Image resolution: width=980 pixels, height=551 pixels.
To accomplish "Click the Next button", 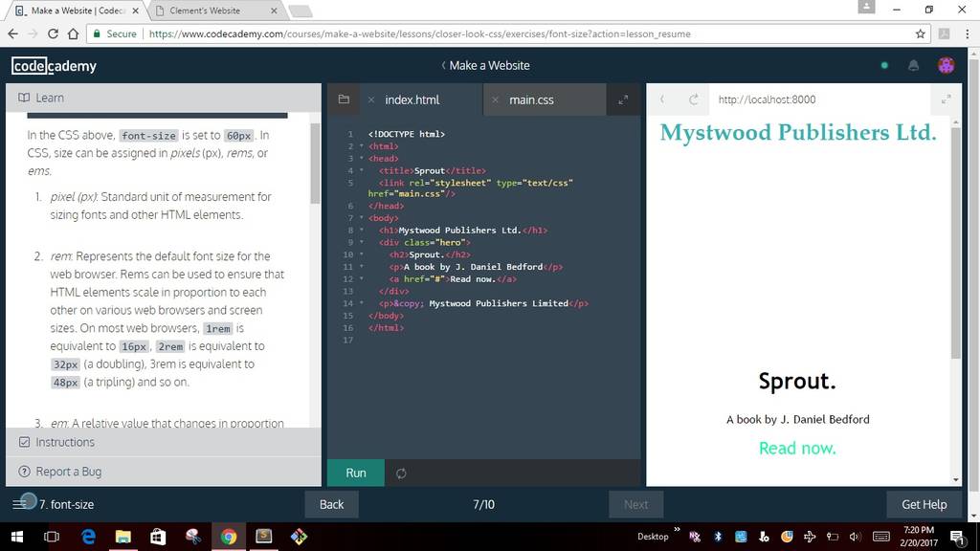I will pyautogui.click(x=635, y=504).
